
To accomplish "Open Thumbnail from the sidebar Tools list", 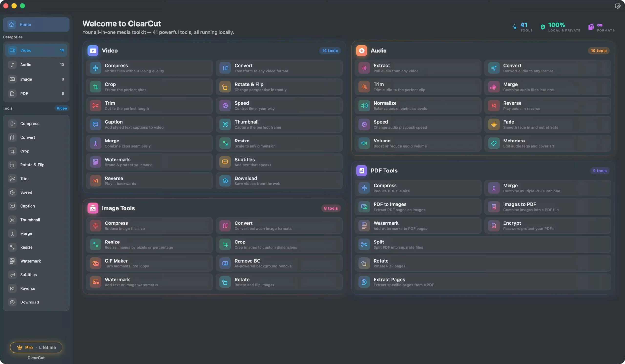I will tap(36, 220).
